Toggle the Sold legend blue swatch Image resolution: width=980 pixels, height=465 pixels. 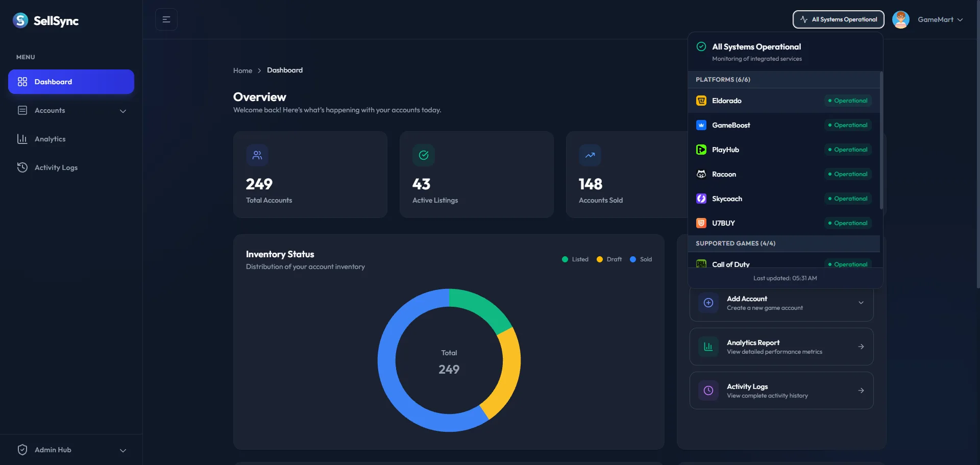pyautogui.click(x=633, y=259)
